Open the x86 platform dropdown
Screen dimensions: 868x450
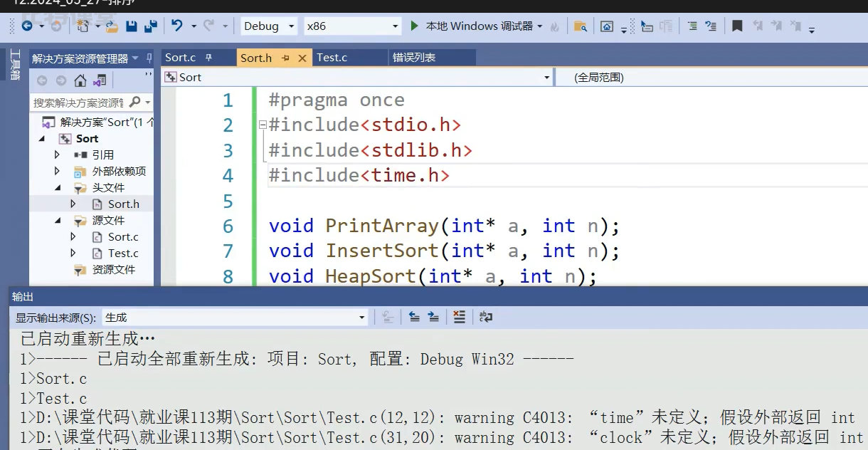tap(396, 26)
